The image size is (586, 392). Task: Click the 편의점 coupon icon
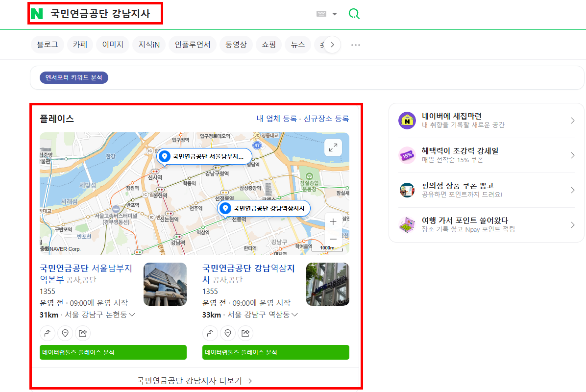pyautogui.click(x=407, y=190)
